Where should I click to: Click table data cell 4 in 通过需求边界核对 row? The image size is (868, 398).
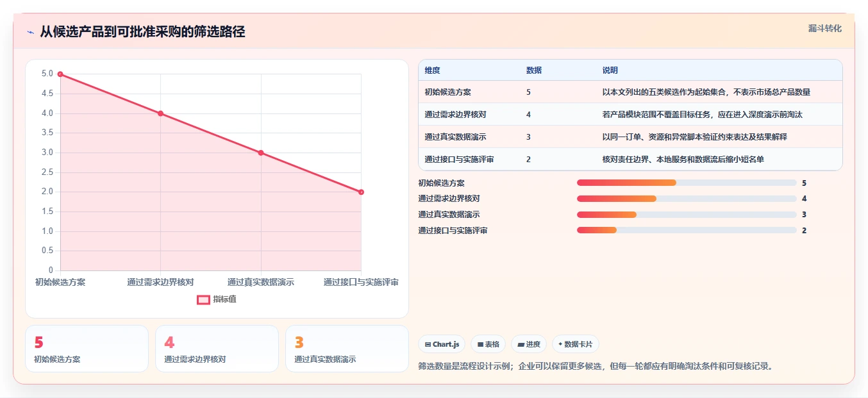click(528, 114)
